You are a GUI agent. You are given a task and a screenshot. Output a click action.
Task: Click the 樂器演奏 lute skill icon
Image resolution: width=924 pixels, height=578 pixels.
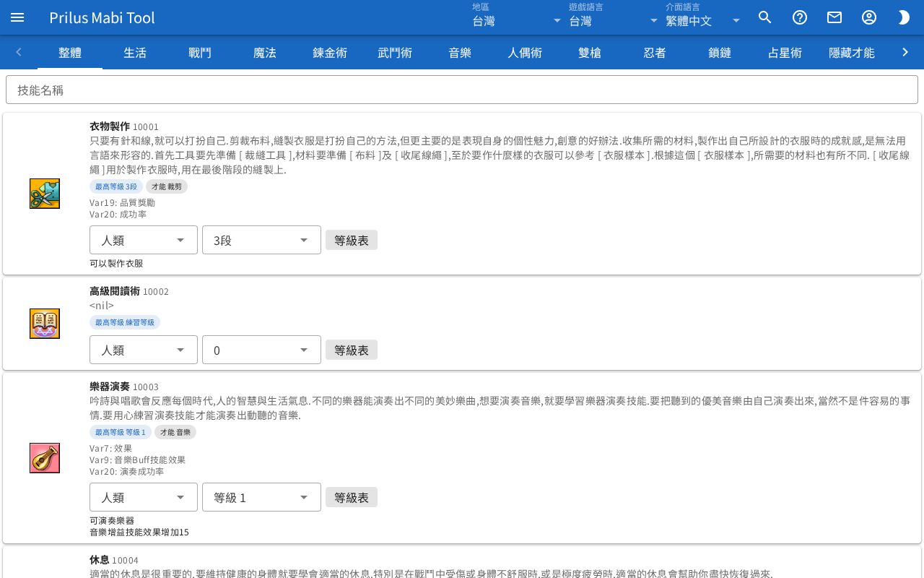[x=45, y=458]
